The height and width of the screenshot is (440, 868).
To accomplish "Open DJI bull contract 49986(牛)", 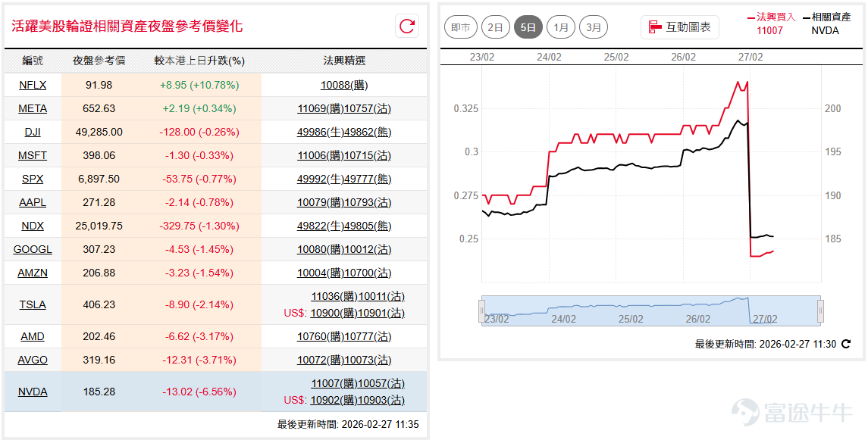I will pyautogui.click(x=321, y=132).
